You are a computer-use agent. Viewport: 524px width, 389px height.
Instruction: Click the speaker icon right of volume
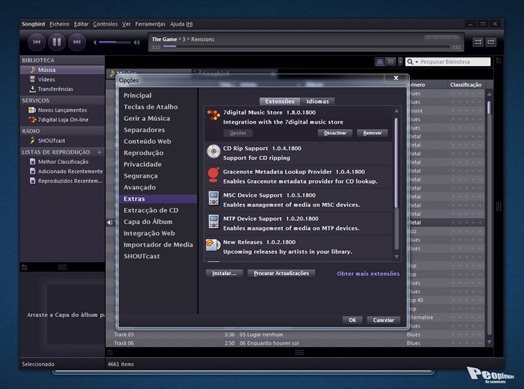tap(137, 42)
